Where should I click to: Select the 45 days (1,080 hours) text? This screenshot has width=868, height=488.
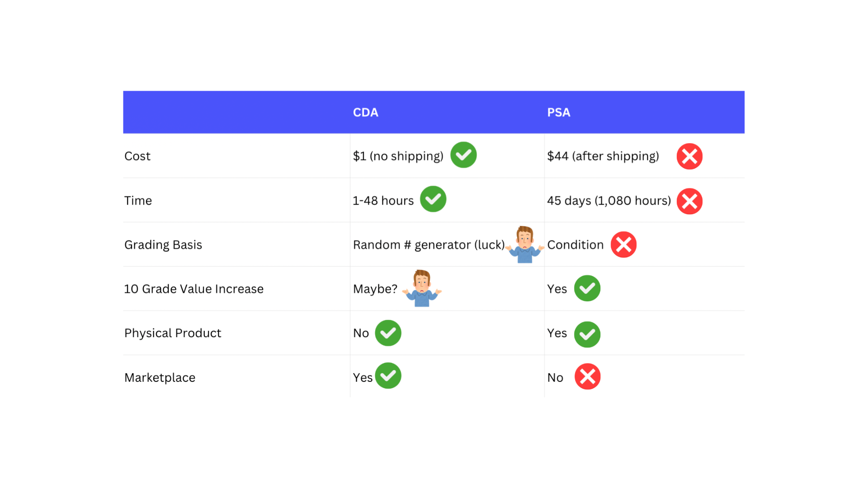click(x=609, y=201)
